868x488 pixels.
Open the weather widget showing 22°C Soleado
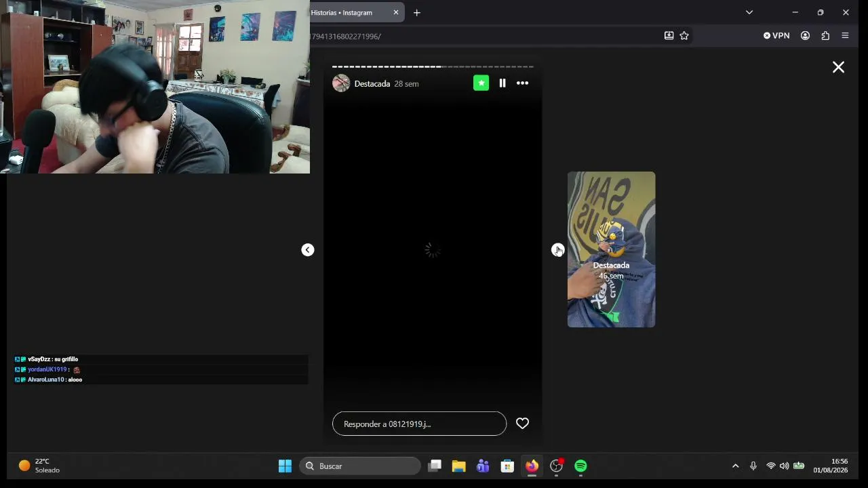(39, 466)
